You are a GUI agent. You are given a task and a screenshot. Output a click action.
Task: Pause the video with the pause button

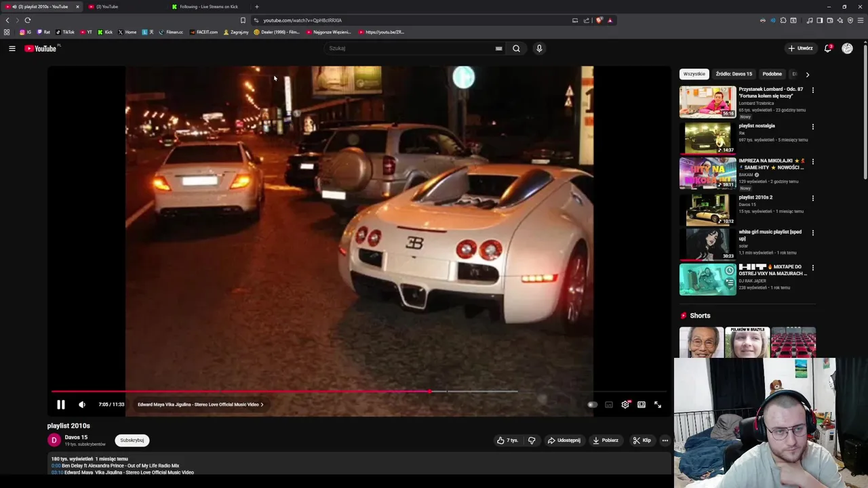[60, 405]
